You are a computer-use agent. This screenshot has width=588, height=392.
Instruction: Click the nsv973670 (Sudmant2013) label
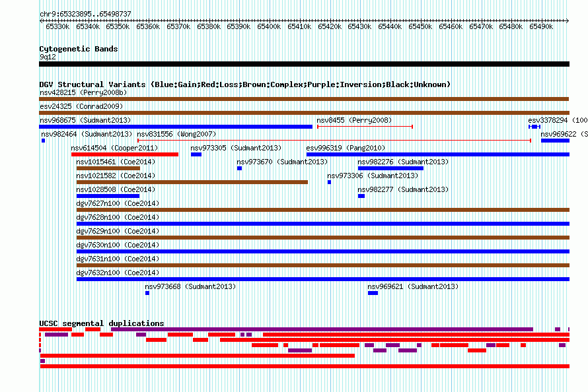click(x=282, y=162)
